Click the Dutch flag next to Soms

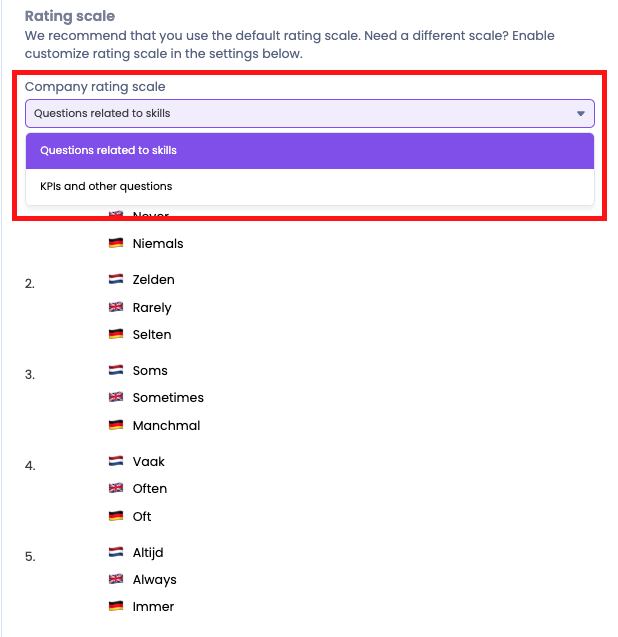pyautogui.click(x=116, y=371)
